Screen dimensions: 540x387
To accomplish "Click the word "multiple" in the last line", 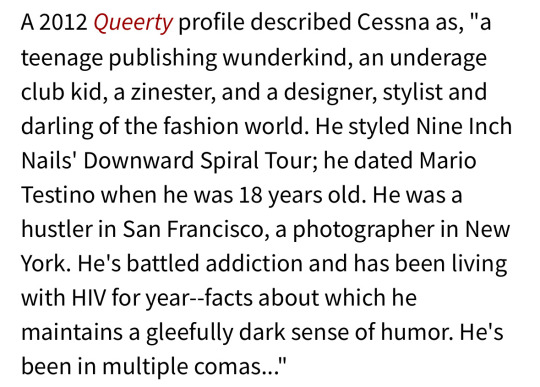I will coord(145,367).
